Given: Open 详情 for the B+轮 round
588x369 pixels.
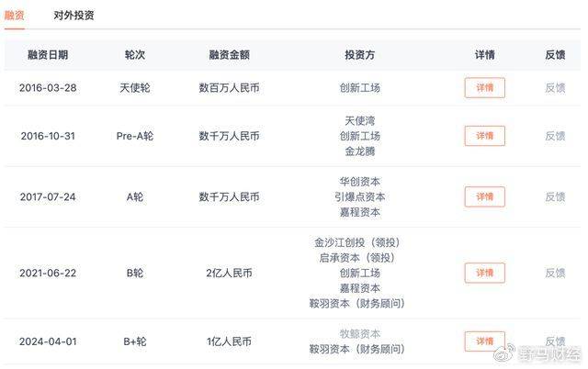Looking at the screenshot, I should [x=484, y=341].
